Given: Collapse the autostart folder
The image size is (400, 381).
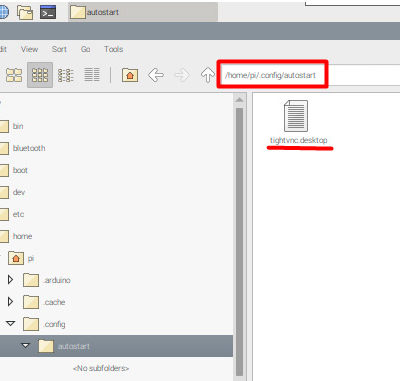Looking at the screenshot, I should [26, 346].
